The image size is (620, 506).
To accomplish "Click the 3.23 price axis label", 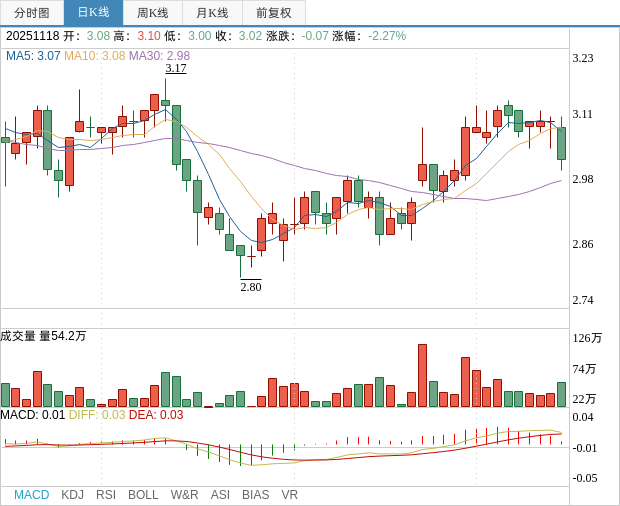I will point(583,58).
